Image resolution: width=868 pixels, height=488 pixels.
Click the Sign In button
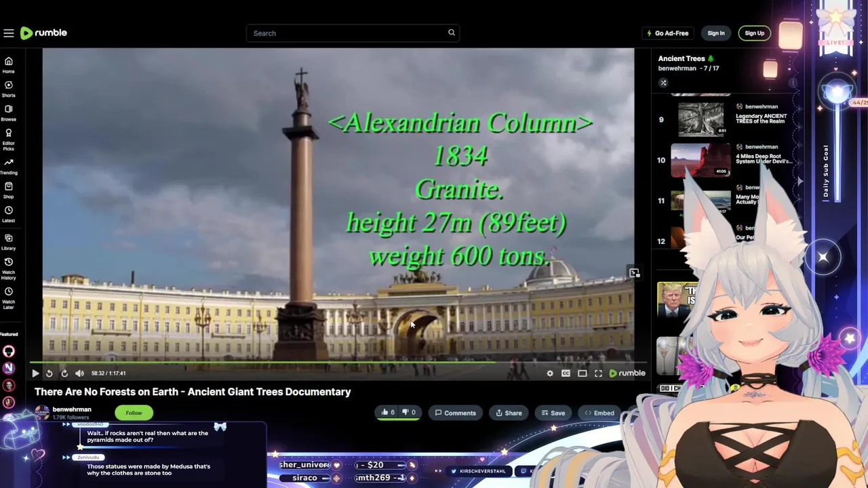pos(716,33)
